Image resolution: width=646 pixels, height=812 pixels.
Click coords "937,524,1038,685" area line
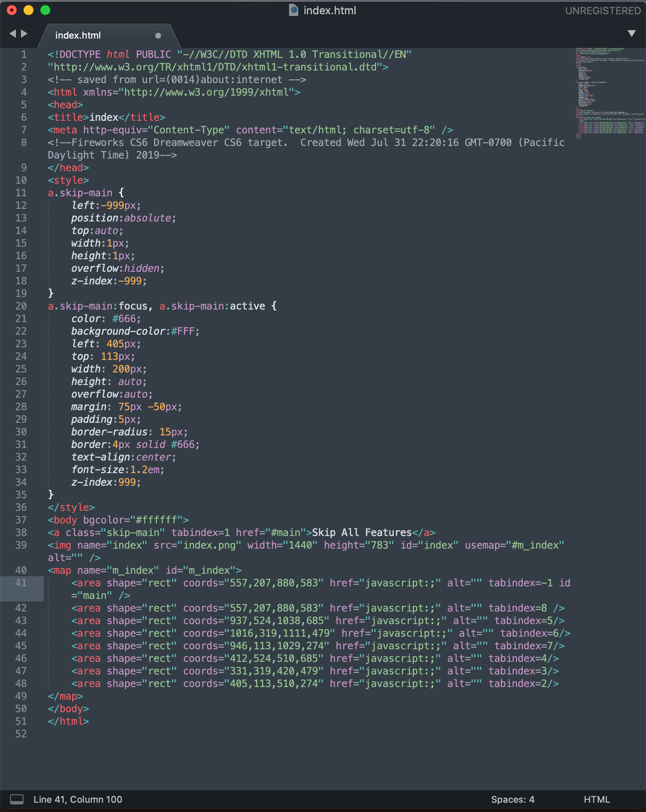(x=318, y=621)
